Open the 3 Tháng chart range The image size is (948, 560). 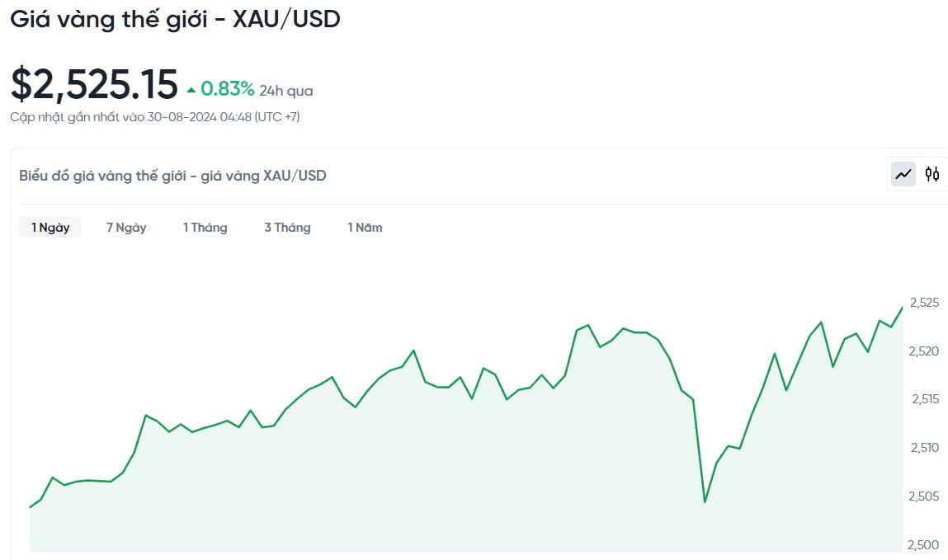coord(287,228)
